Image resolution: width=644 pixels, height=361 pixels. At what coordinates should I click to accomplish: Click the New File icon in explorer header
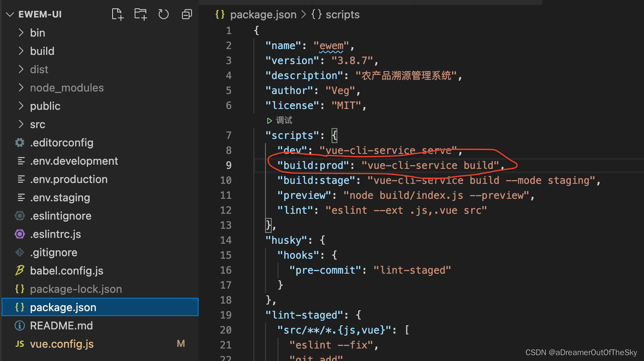click(118, 15)
